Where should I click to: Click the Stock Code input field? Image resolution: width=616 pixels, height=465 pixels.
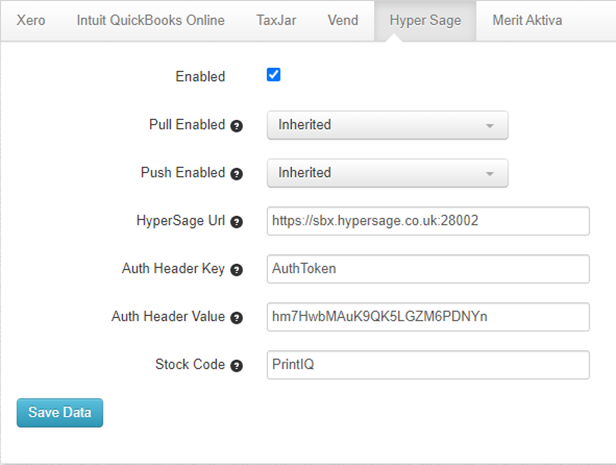coord(428,365)
